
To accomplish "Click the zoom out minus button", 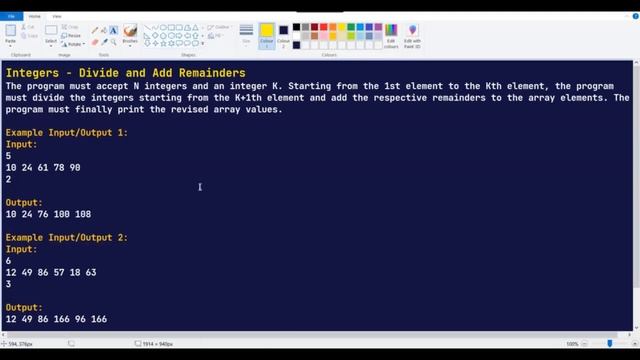I will pyautogui.click(x=584, y=344).
